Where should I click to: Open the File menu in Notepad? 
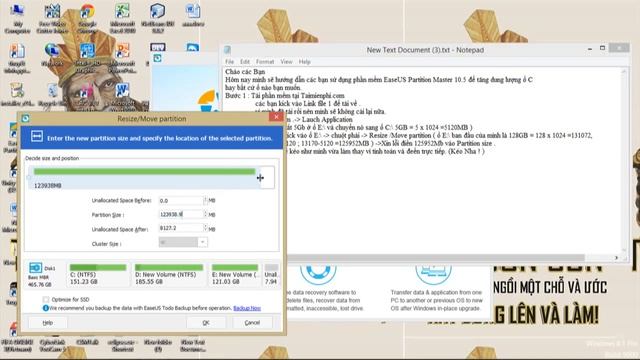[x=230, y=62]
